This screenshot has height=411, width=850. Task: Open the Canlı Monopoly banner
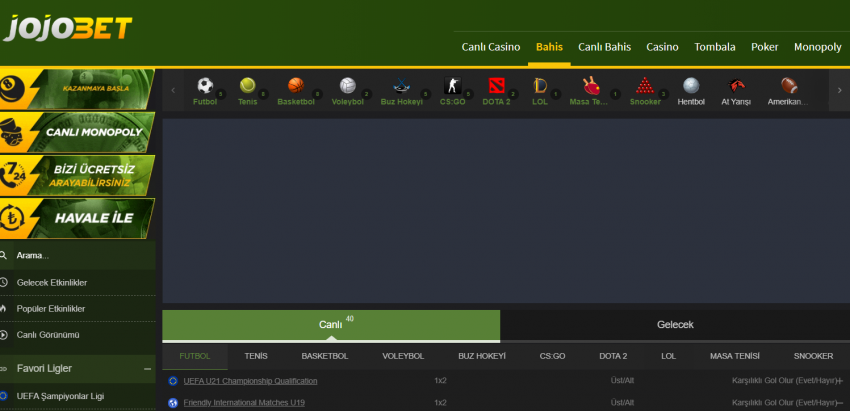[76, 132]
